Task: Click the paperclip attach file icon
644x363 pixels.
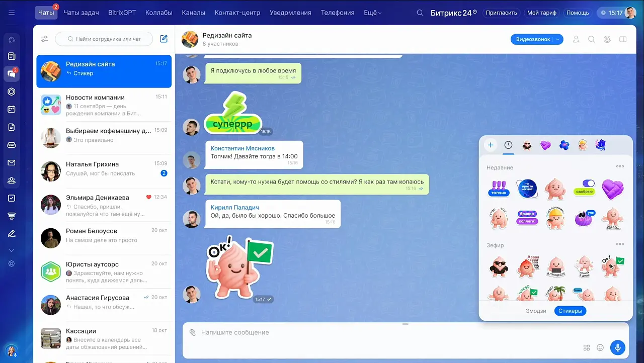Action: click(x=192, y=332)
